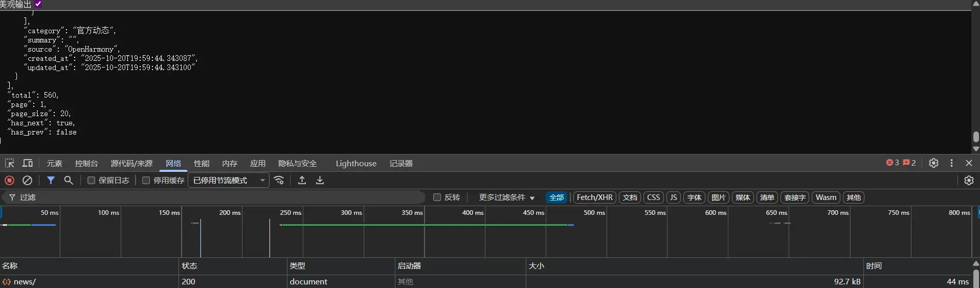Click the inspect element picker icon
The image size is (980, 288).
[9, 163]
